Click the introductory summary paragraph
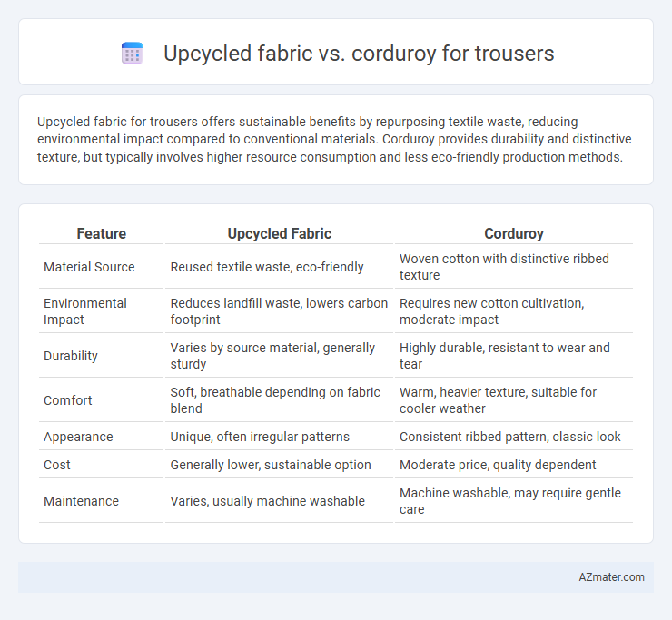This screenshot has height=620, width=672. click(334, 139)
